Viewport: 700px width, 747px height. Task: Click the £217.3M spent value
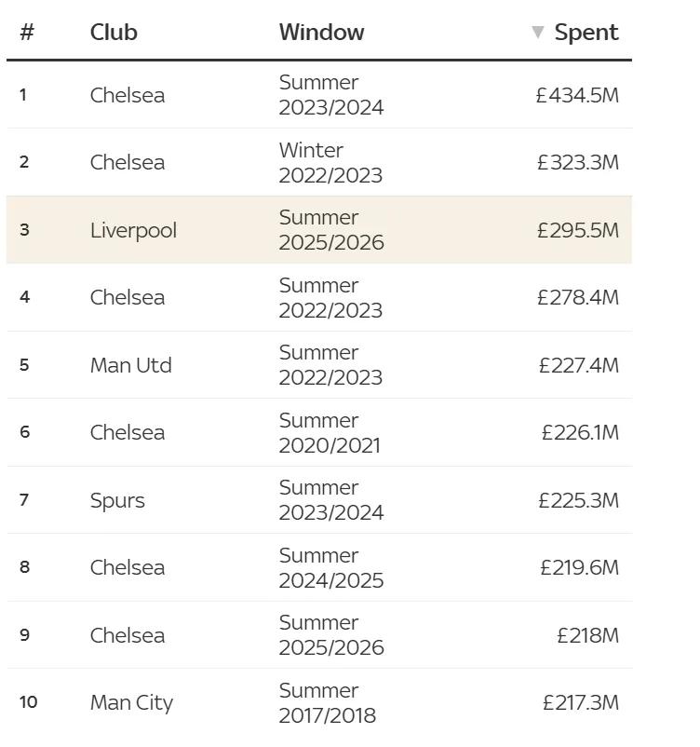(581, 702)
